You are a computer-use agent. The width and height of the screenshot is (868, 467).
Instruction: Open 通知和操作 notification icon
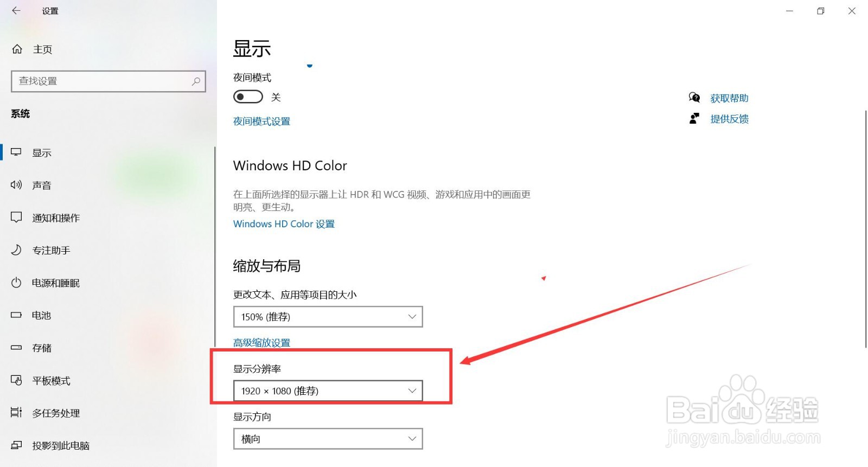pos(16,217)
